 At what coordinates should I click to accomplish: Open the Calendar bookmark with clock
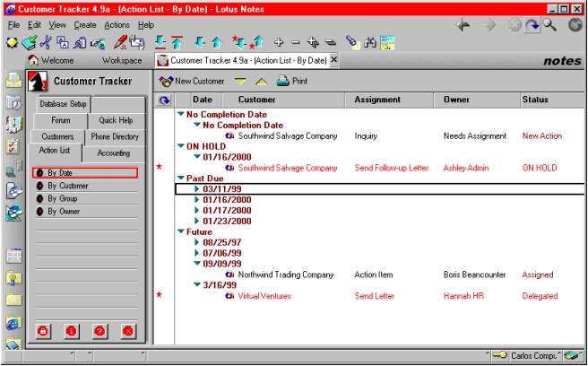coord(13,102)
